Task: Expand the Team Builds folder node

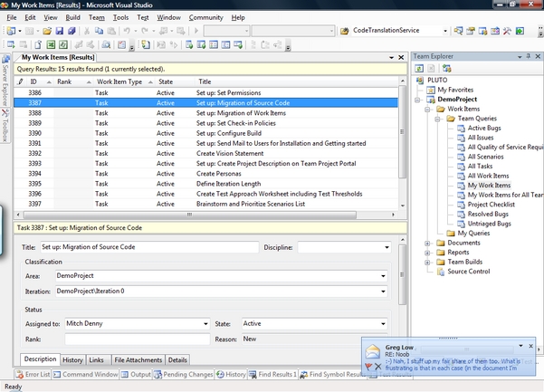Action: tap(427, 263)
